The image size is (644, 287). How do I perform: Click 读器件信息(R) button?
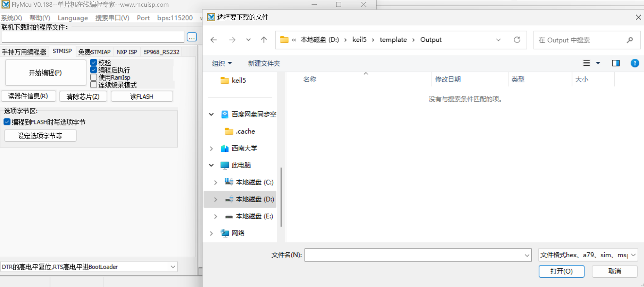(x=28, y=96)
